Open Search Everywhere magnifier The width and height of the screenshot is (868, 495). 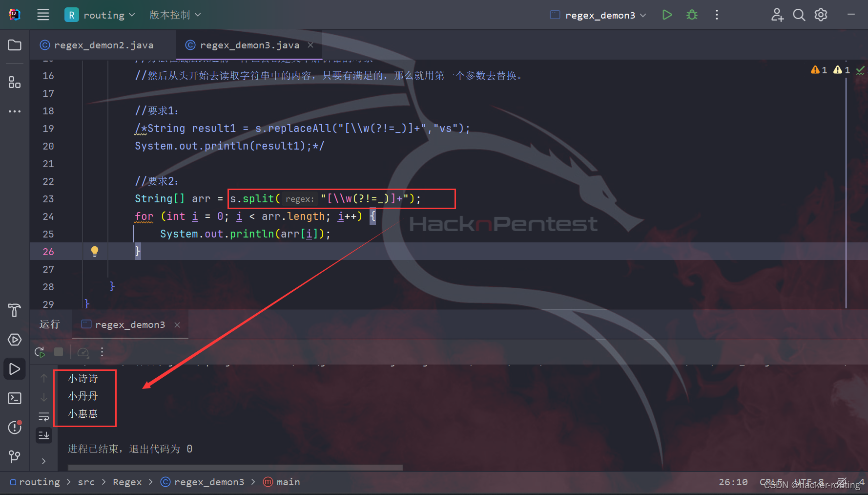pos(799,15)
